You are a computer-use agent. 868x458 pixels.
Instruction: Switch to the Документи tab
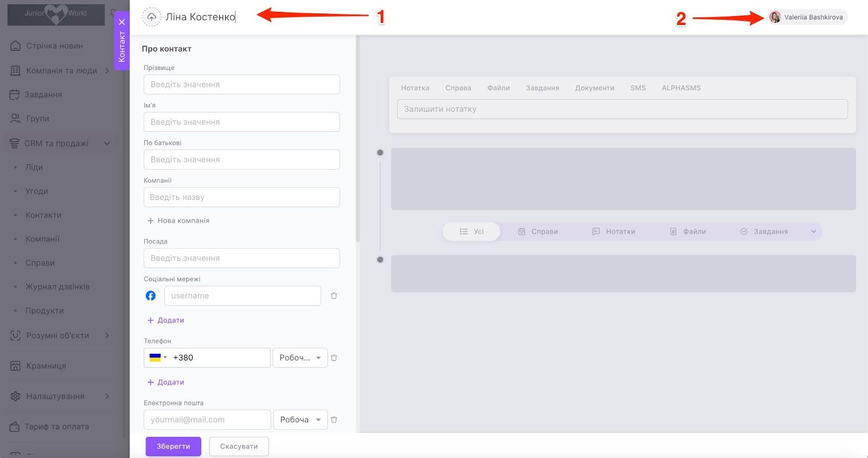[x=595, y=88]
